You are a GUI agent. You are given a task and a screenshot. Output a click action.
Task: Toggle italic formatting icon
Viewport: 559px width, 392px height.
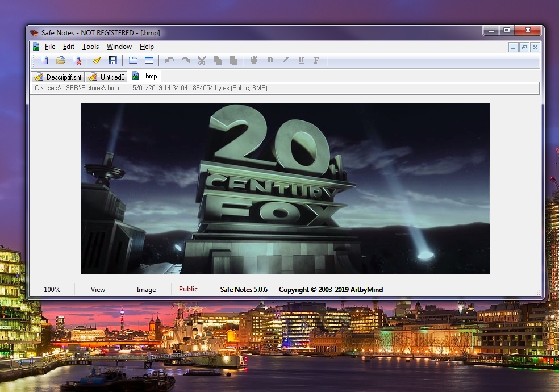286,60
